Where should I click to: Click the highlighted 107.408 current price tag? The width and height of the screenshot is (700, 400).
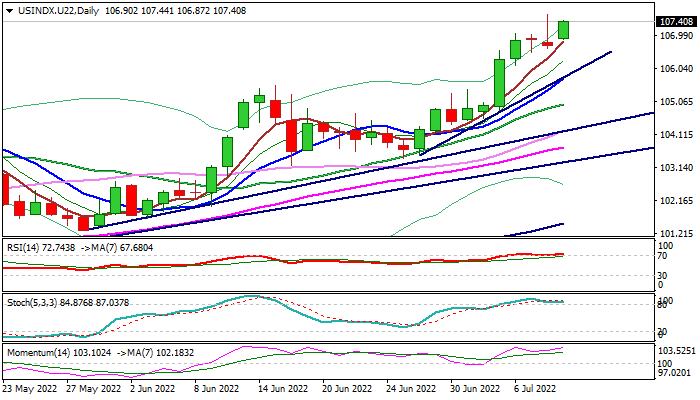[676, 21]
